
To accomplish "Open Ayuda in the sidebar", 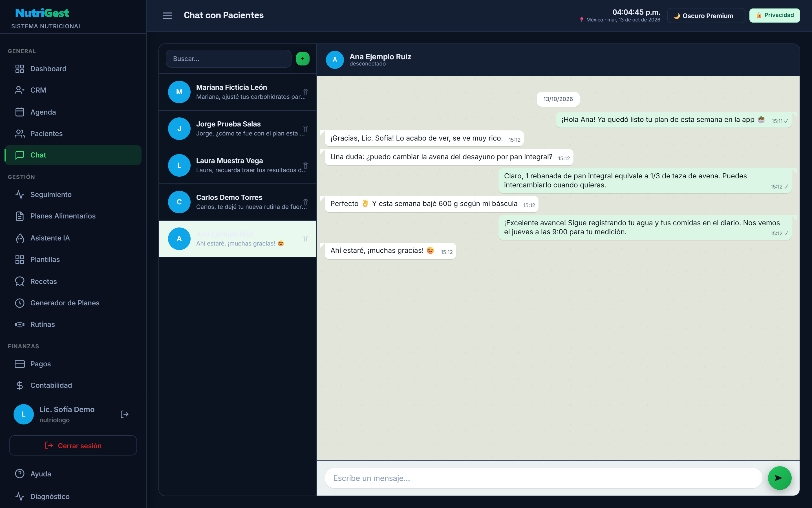I will coord(73,474).
